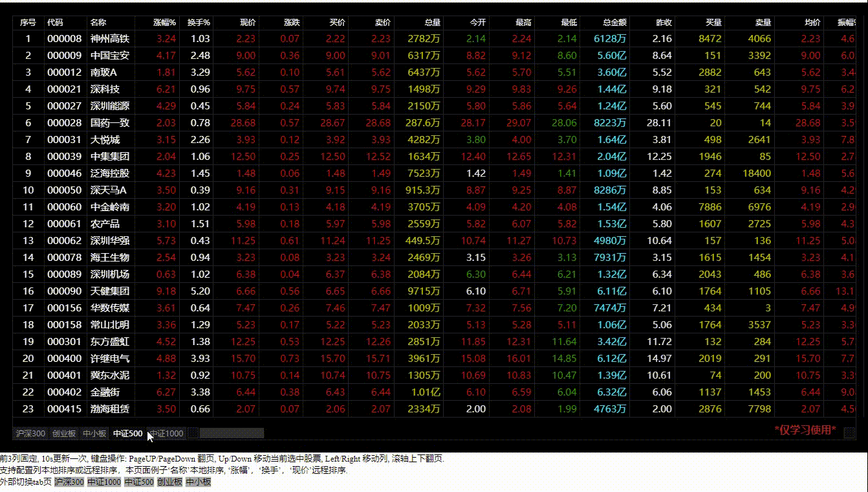Image resolution: width=868 pixels, height=492 pixels.
Task: Select the highlighted 中证500 tab inside the black table
Action: [x=127, y=434]
